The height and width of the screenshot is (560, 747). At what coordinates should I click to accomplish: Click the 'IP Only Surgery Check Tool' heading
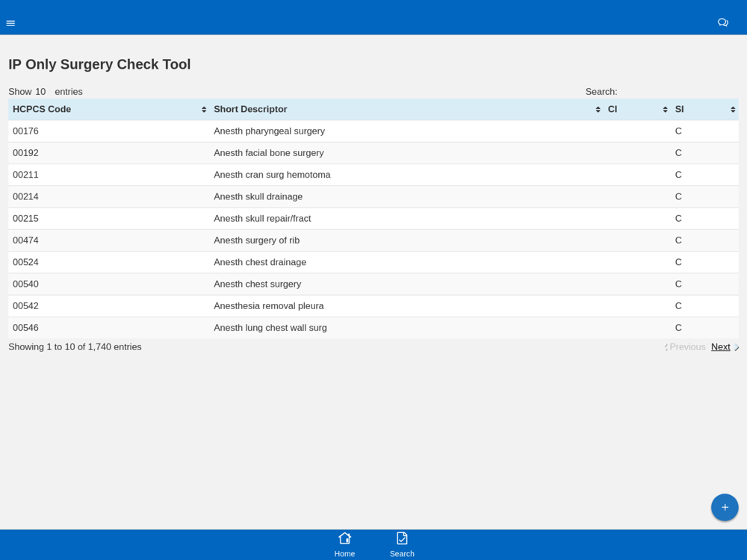pyautogui.click(x=99, y=64)
